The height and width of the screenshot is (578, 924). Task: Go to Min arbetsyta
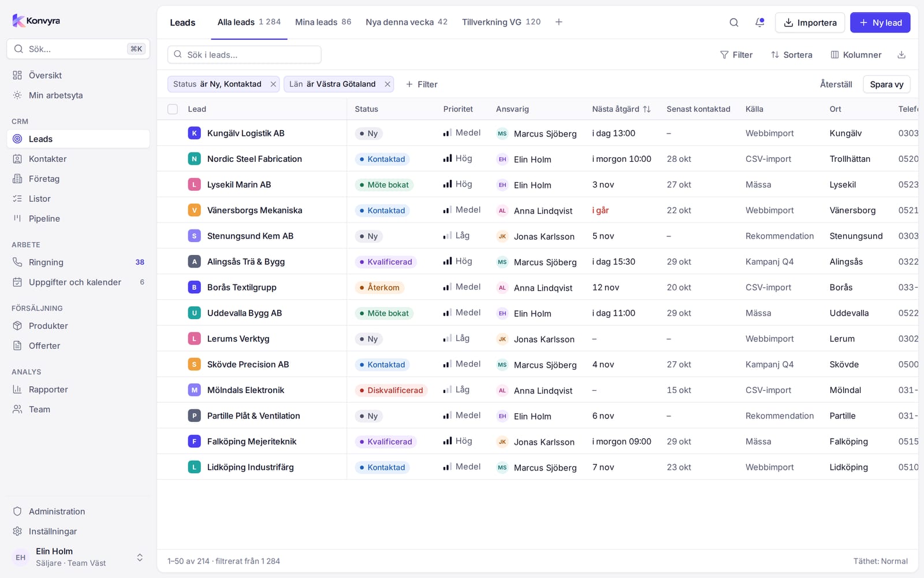[x=78, y=95]
